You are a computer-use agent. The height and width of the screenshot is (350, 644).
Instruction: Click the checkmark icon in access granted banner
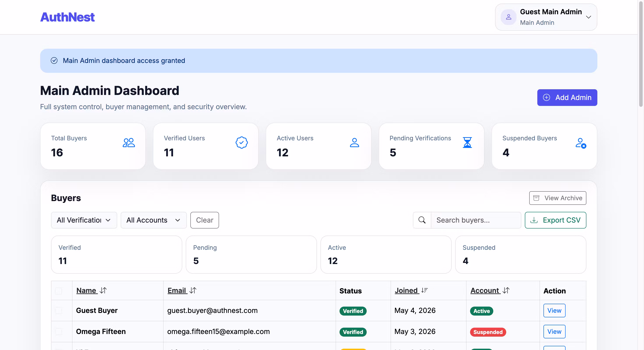click(x=54, y=61)
